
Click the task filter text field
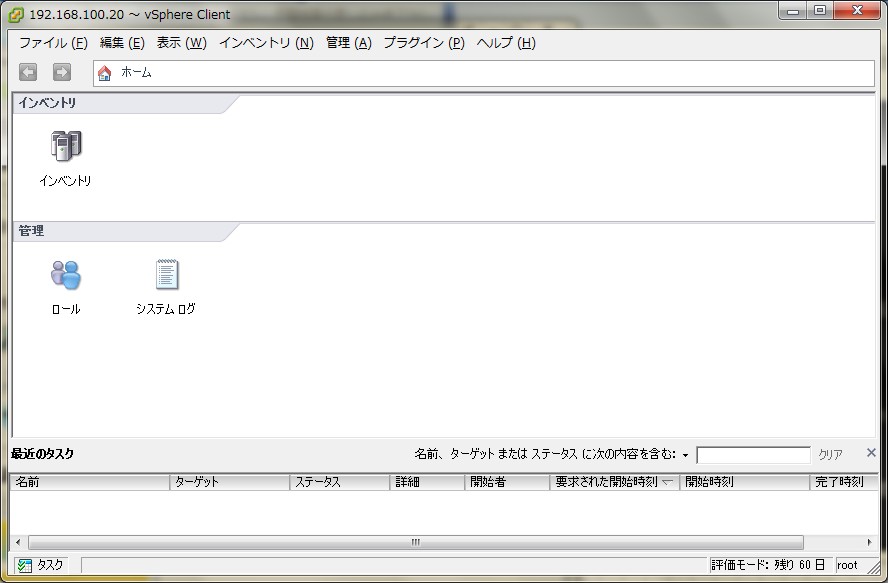[x=753, y=455]
